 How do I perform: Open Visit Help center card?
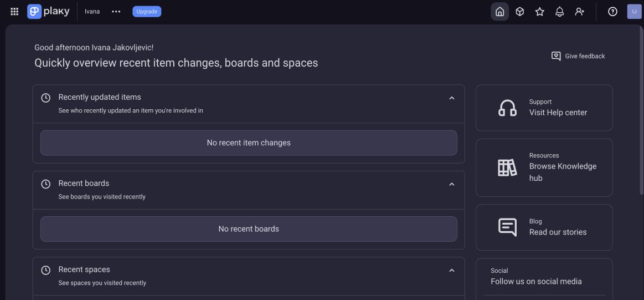544,108
